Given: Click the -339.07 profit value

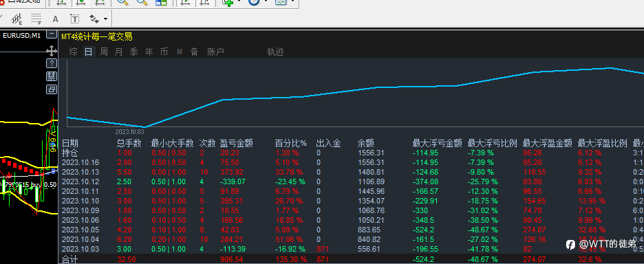Looking at the screenshot, I should coord(233,181).
